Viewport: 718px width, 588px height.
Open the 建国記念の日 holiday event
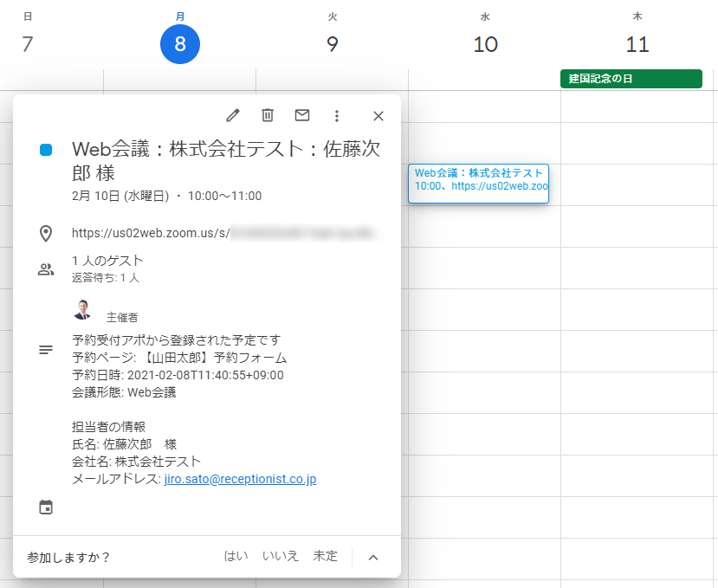tap(631, 79)
